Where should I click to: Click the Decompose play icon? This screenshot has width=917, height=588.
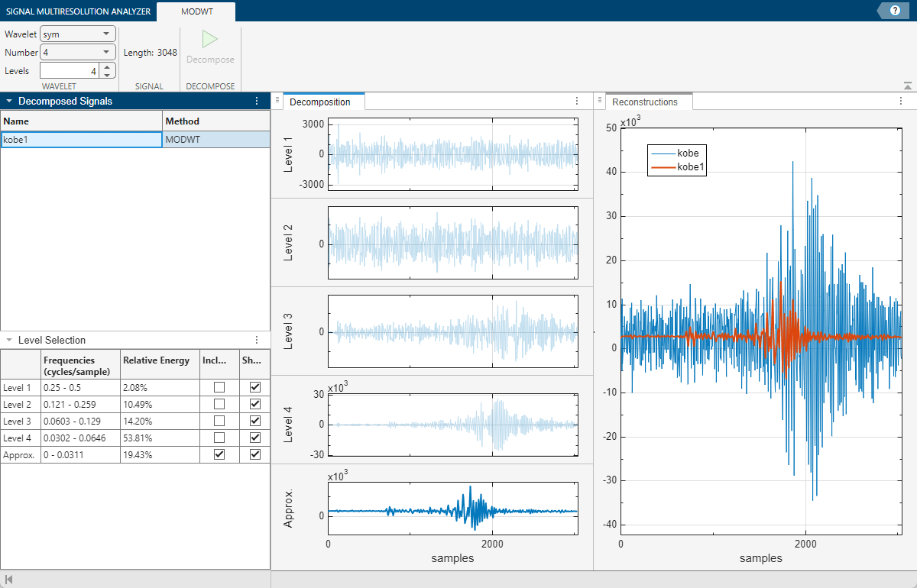(x=210, y=40)
